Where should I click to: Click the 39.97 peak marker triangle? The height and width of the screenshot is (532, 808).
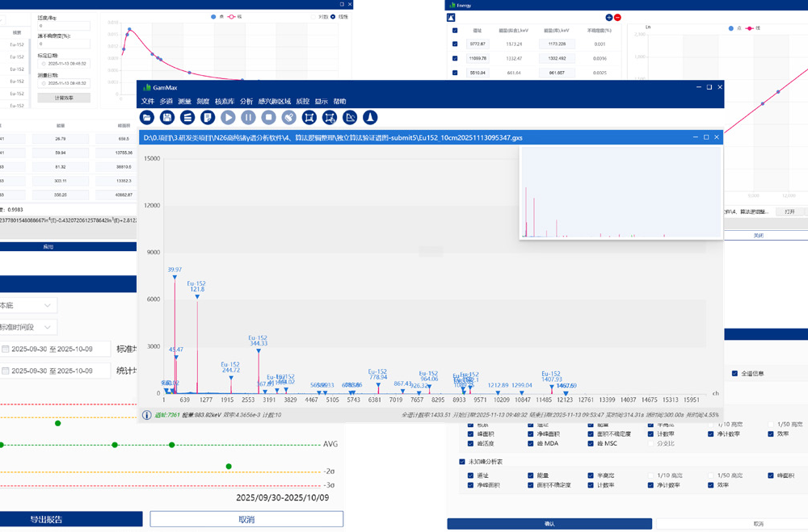click(175, 278)
